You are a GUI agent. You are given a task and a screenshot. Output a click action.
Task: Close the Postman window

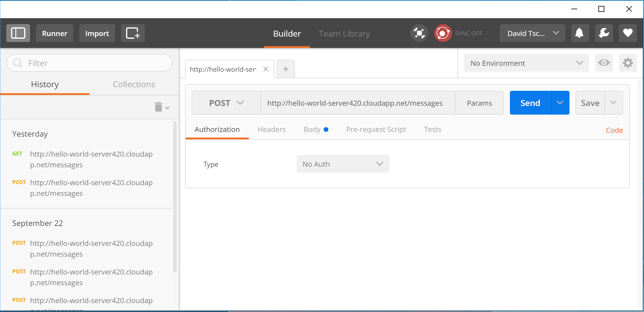coord(629,9)
